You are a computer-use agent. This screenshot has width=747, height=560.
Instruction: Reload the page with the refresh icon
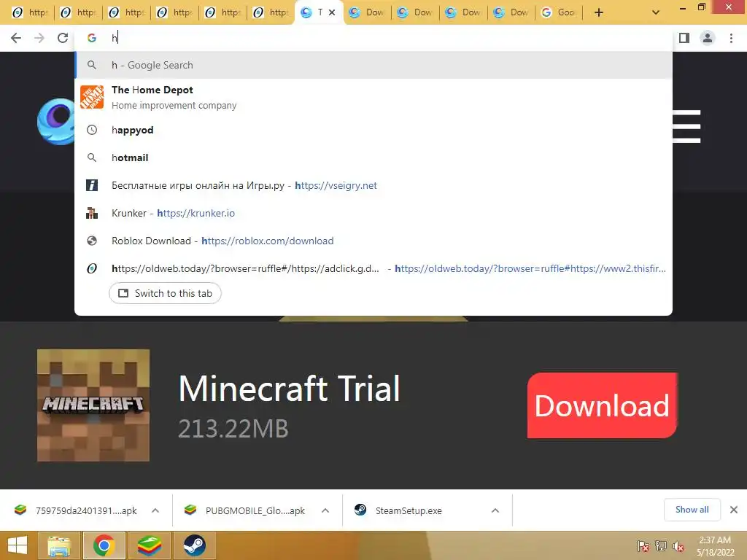(x=63, y=38)
